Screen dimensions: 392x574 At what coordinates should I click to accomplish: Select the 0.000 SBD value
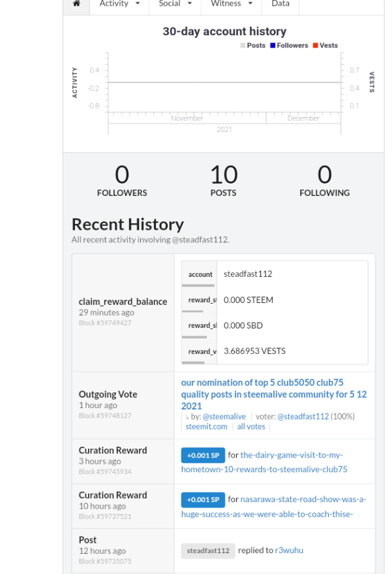(243, 325)
